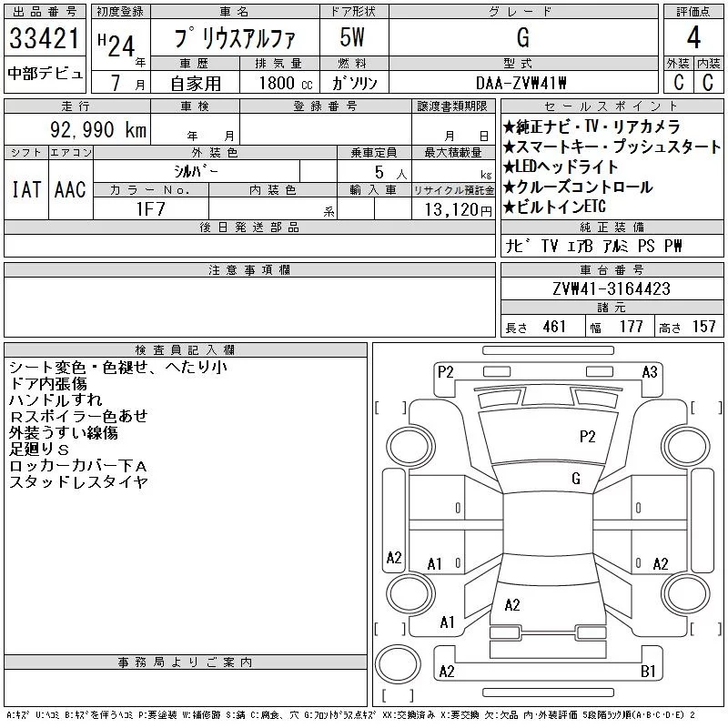The height and width of the screenshot is (728, 728).
Task: Click the first registration year H24
Action: (x=116, y=45)
